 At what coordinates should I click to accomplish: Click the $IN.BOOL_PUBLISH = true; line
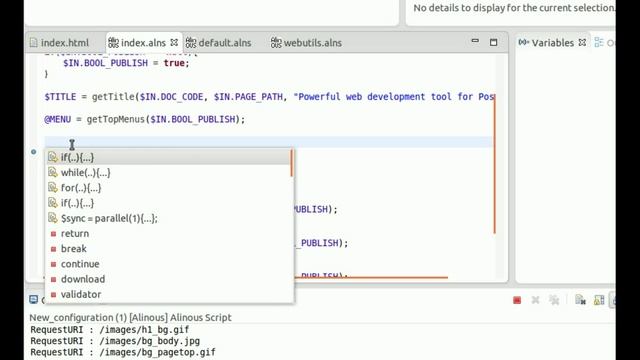(x=126, y=63)
